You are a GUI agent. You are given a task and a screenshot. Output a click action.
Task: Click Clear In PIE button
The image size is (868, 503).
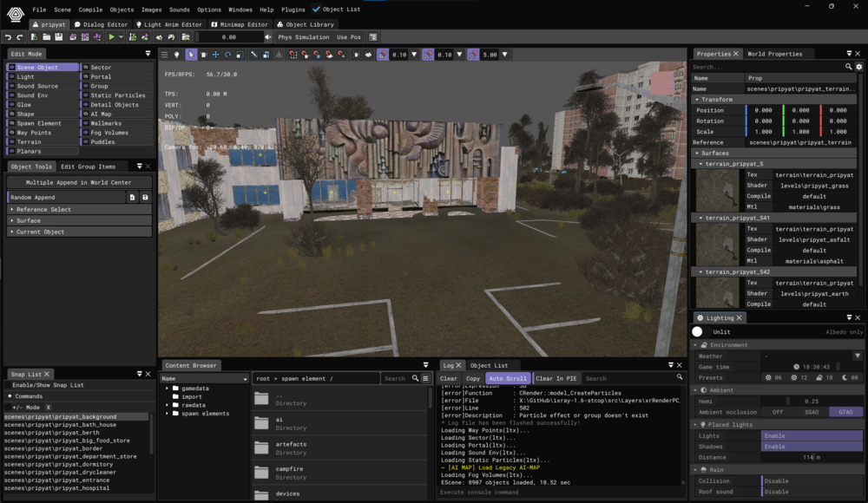coord(556,378)
